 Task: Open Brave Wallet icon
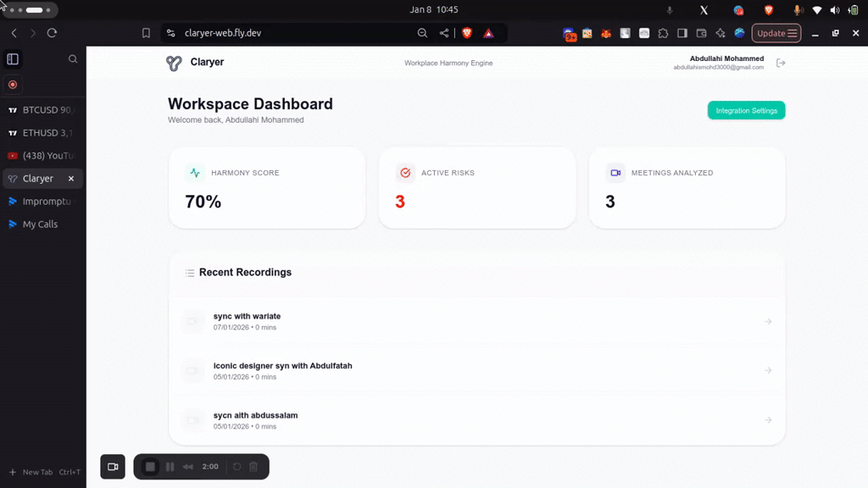701,33
